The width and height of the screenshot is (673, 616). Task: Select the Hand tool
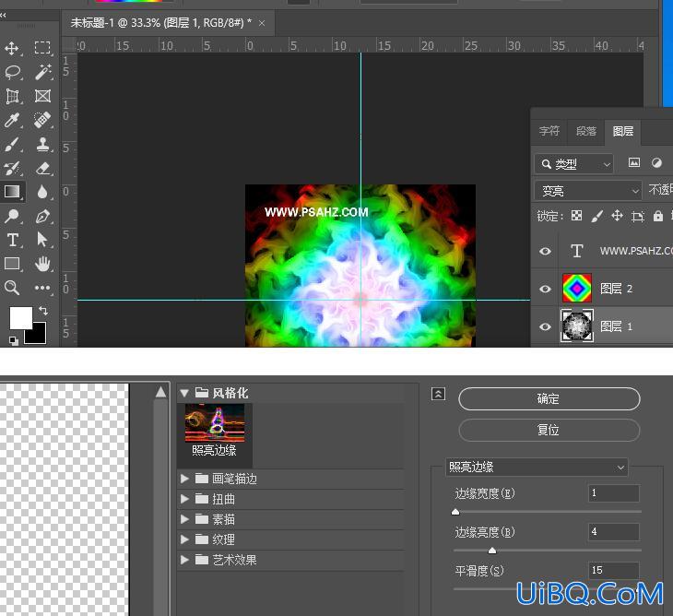coord(42,264)
